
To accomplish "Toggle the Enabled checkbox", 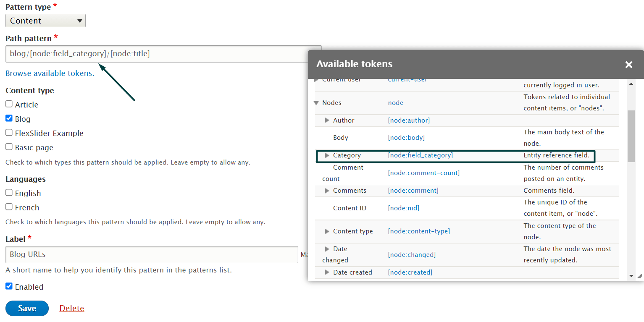I will 9,286.
